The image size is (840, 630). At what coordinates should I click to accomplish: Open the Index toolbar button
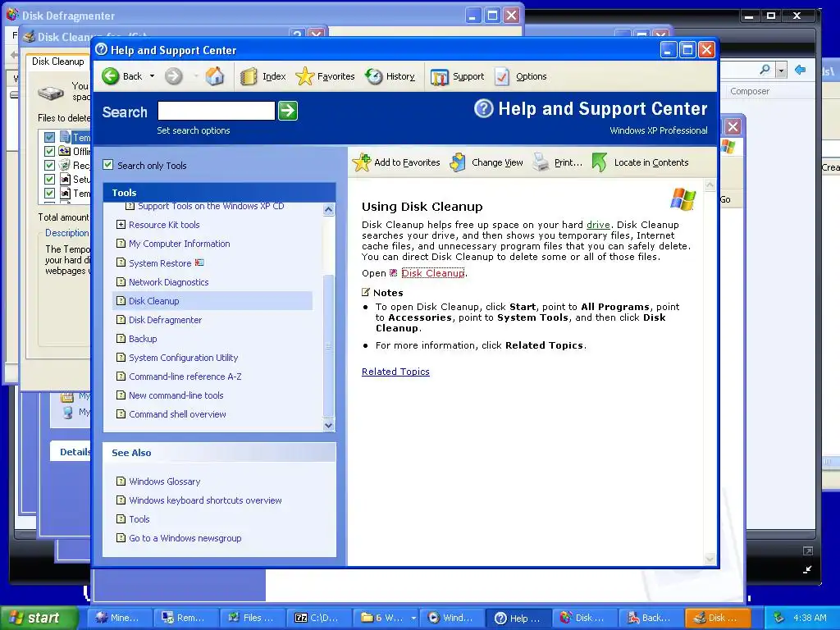coord(262,76)
